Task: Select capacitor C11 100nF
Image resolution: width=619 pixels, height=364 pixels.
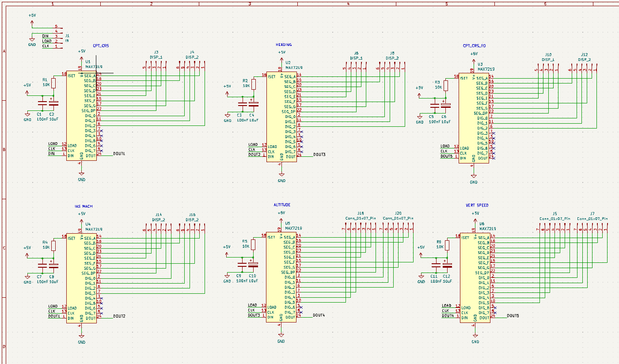Action: [436, 265]
